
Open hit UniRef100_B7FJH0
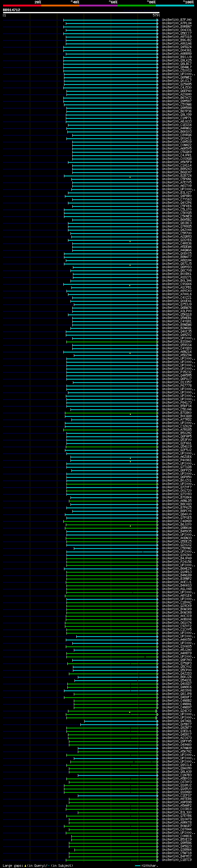[x=176, y=20]
